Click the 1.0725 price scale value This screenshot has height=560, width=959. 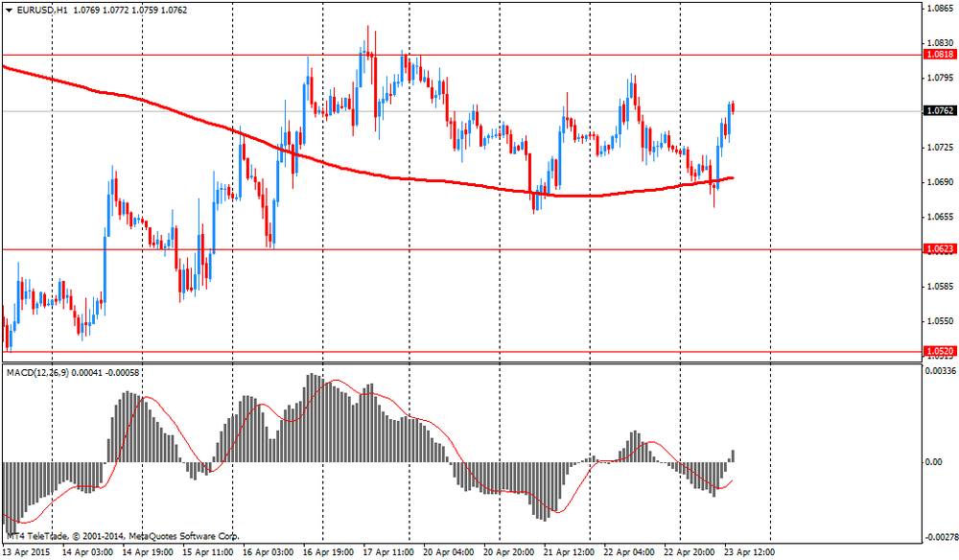coord(941,148)
